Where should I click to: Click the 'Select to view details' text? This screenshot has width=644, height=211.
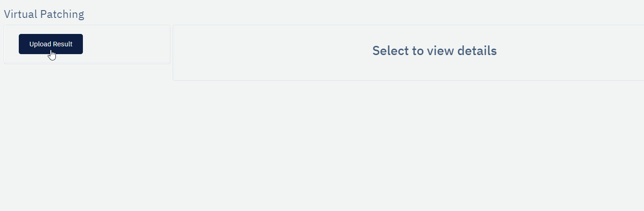(434, 50)
